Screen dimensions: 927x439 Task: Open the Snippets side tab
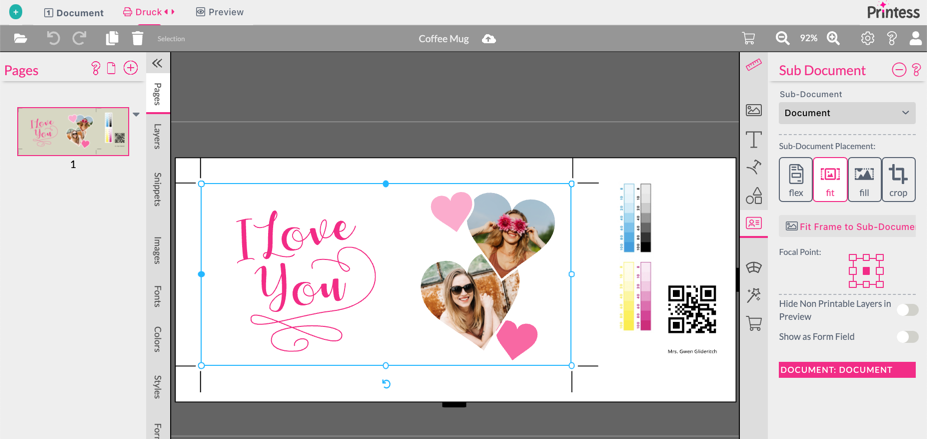click(x=157, y=189)
